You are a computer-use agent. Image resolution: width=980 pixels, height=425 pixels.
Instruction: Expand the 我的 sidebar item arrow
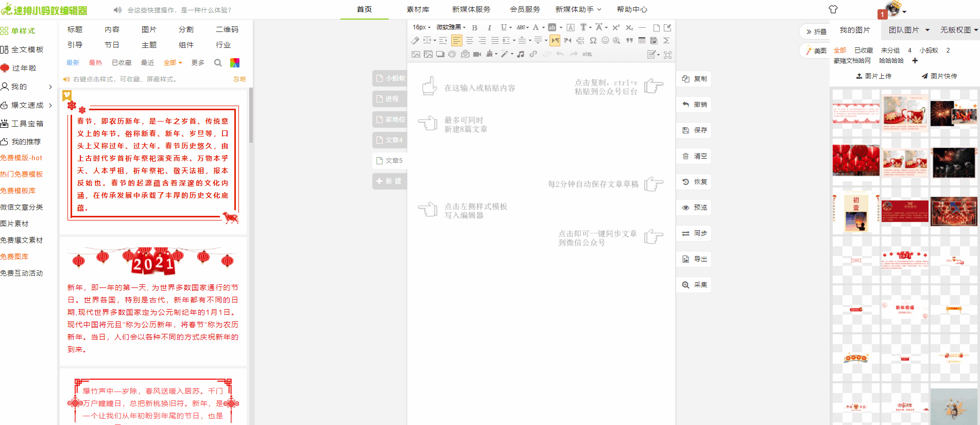[x=50, y=87]
